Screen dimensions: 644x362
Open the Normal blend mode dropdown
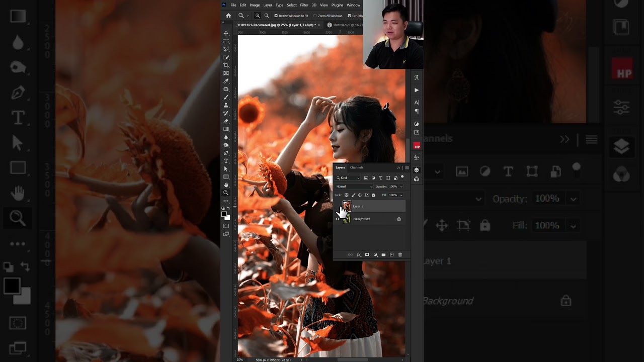(354, 187)
